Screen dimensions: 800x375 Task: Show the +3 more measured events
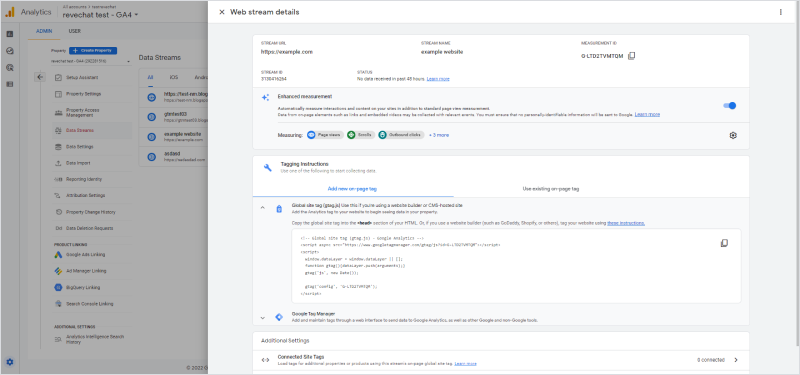click(x=439, y=135)
